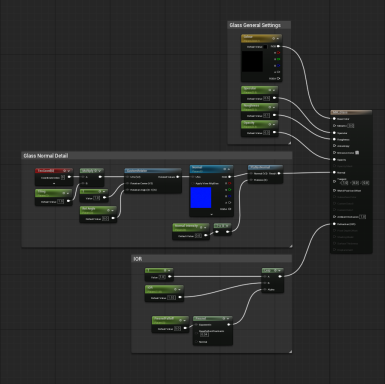Click the blue Normal texture node RGB output pin
The height and width of the screenshot is (384, 385).
[229, 177]
